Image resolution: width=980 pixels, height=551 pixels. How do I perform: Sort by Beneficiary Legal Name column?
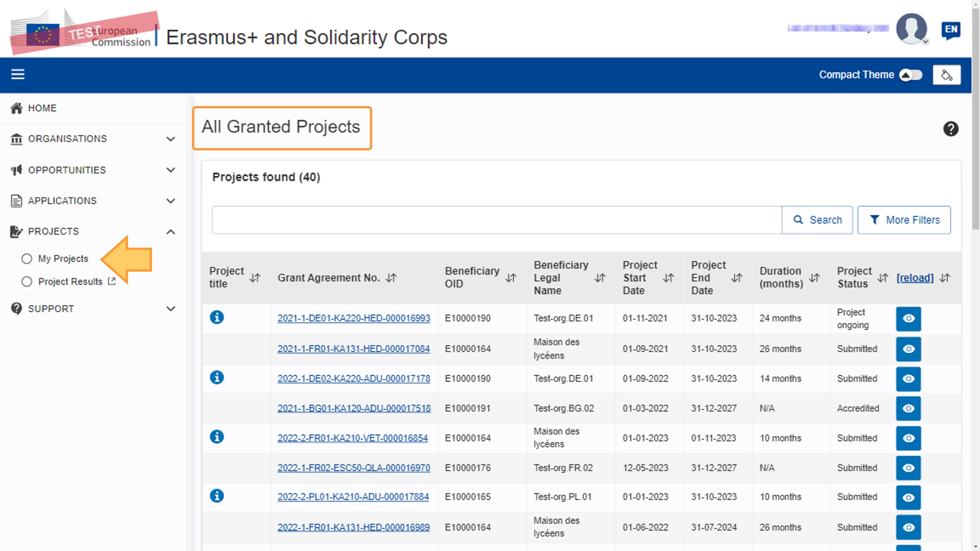point(600,278)
